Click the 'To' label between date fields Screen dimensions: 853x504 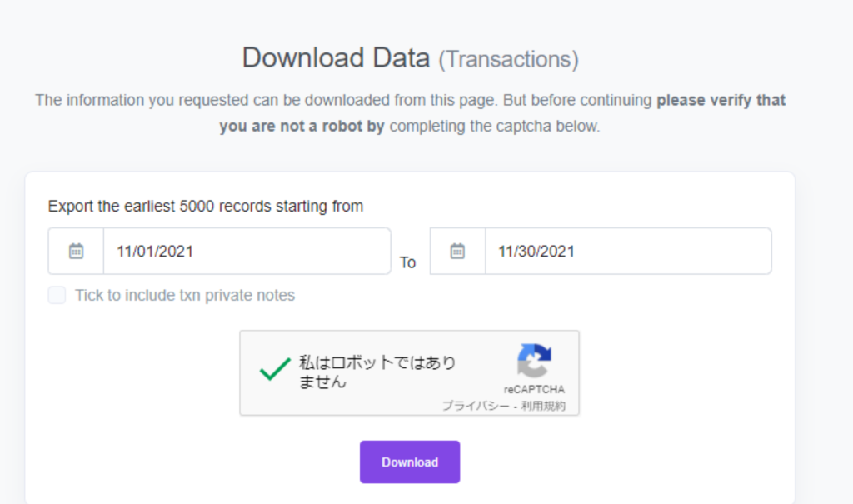pyautogui.click(x=408, y=263)
